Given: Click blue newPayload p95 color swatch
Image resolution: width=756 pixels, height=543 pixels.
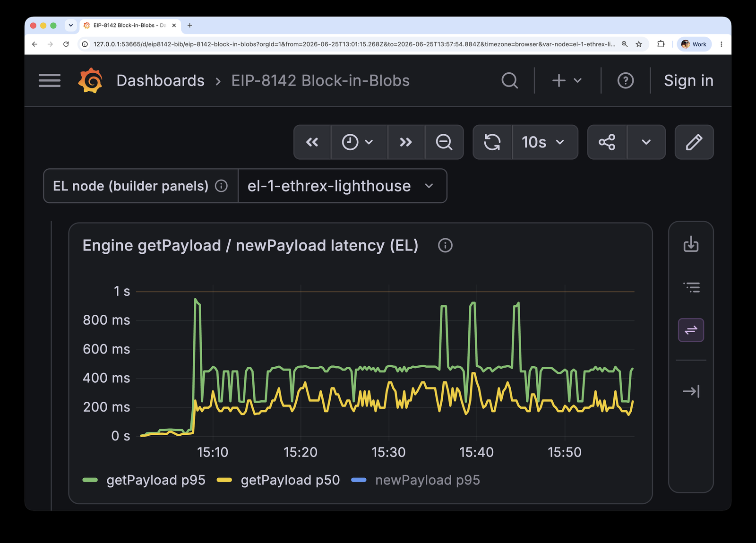Looking at the screenshot, I should (359, 480).
